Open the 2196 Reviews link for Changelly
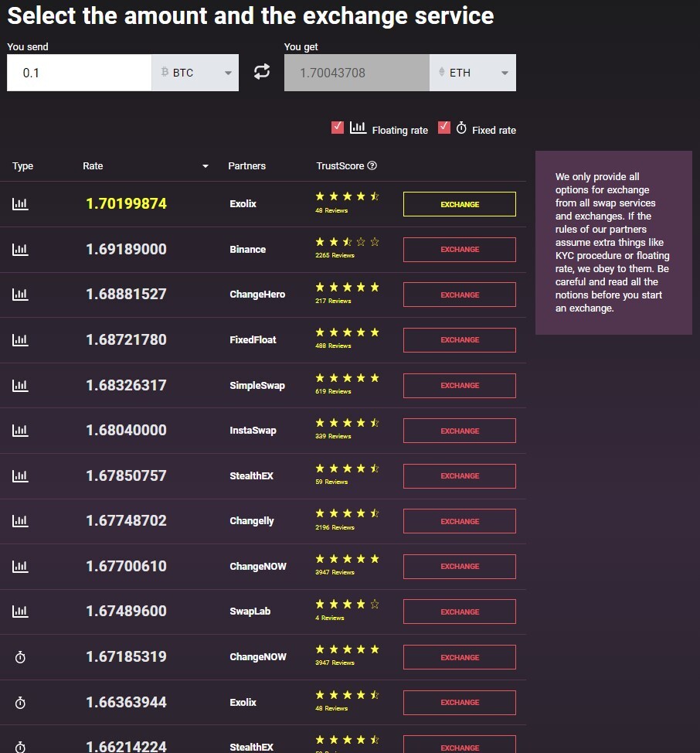The height and width of the screenshot is (753, 700). point(335,527)
